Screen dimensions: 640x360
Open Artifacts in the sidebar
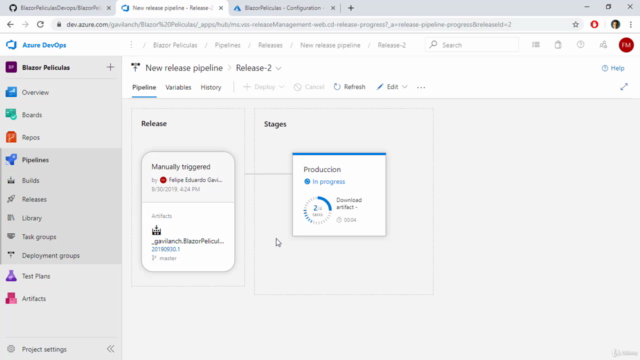[34, 299]
